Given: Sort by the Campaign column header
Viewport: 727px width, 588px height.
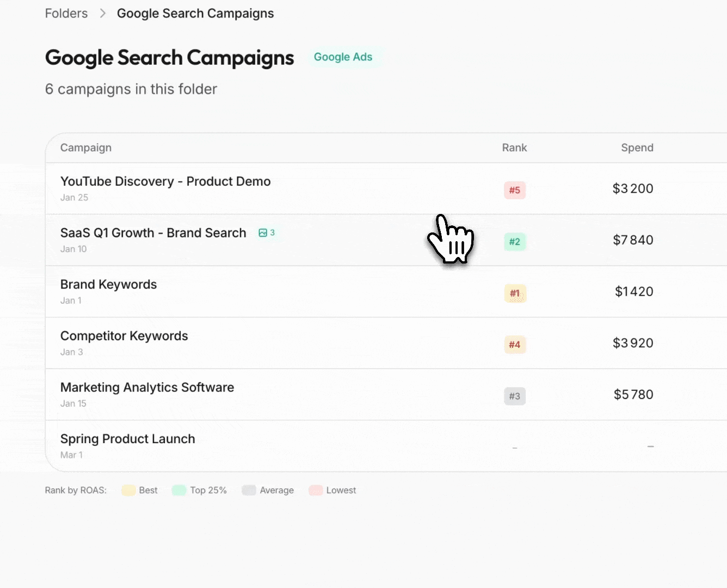Looking at the screenshot, I should tap(86, 148).
